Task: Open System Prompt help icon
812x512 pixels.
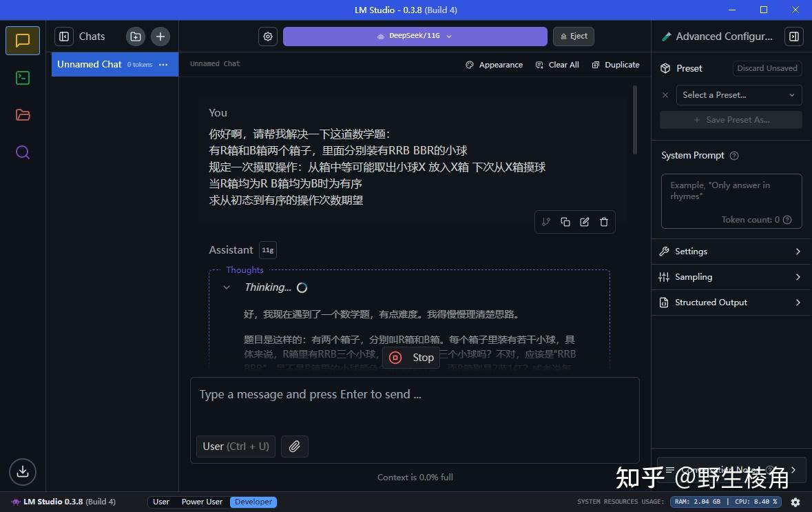Action: point(733,156)
